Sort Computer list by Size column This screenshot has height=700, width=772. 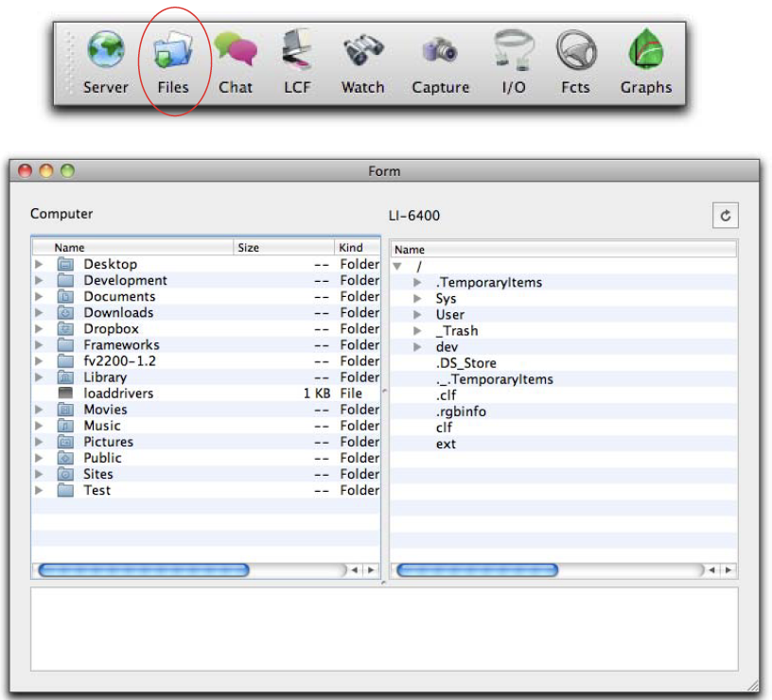(x=284, y=248)
